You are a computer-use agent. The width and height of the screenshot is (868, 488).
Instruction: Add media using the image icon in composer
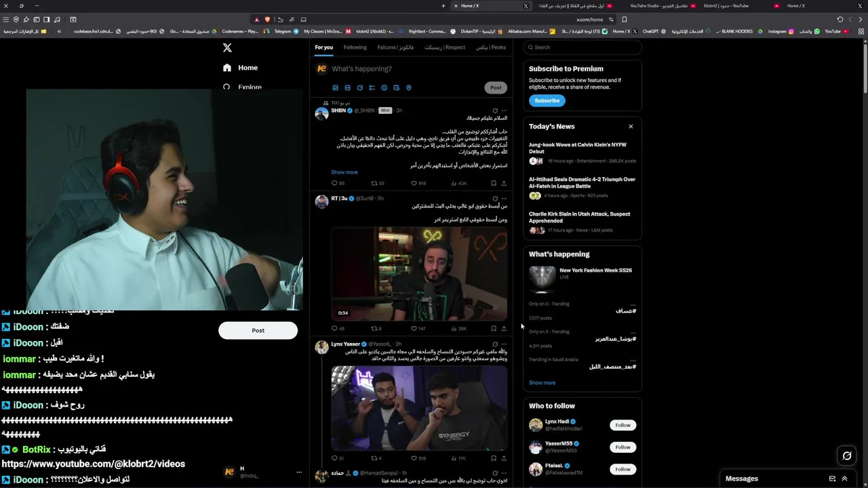335,87
